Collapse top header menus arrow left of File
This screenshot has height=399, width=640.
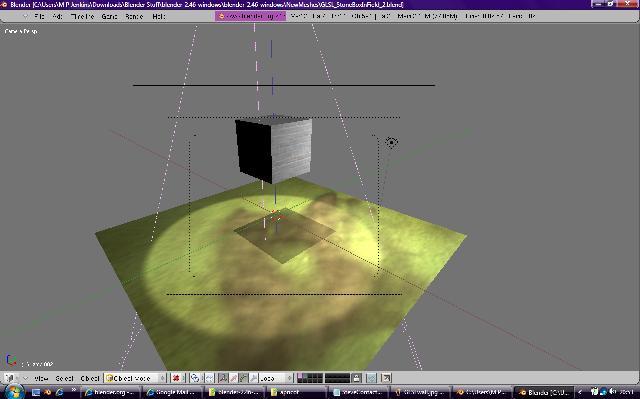click(x=25, y=16)
